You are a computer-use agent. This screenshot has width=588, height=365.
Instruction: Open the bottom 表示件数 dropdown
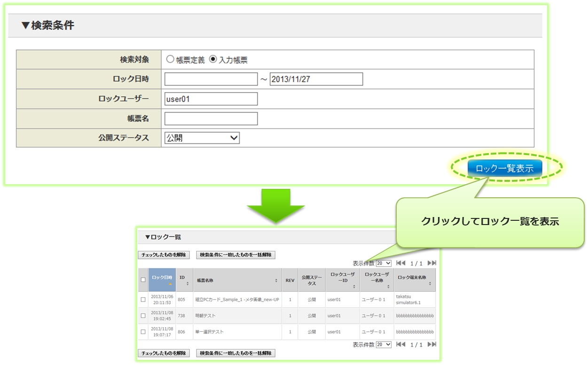click(x=384, y=344)
